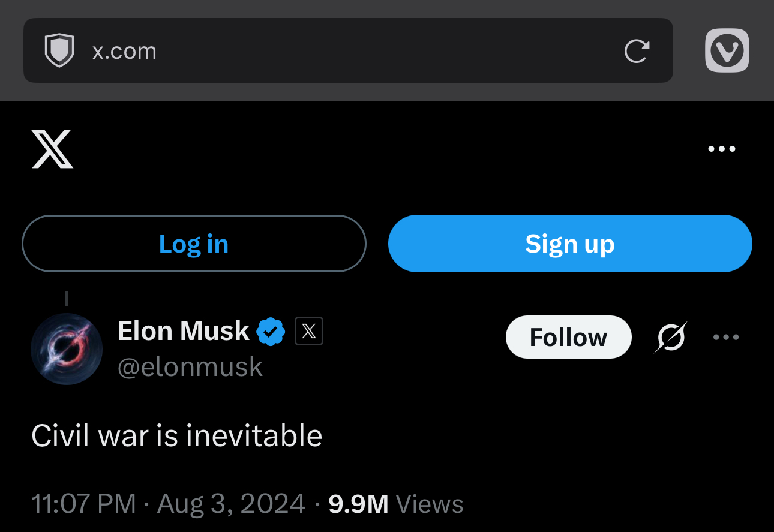
Task: Expand the post's three-dots options menu
Action: click(726, 337)
